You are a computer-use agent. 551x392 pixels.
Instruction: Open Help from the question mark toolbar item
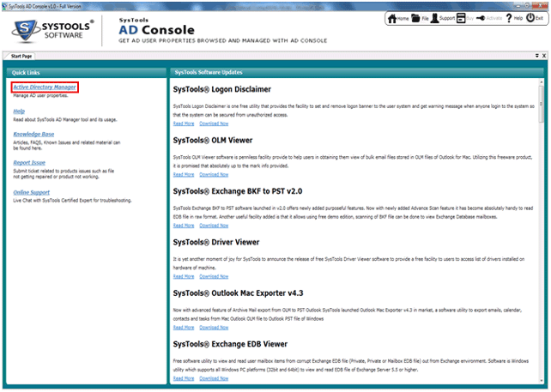click(514, 18)
